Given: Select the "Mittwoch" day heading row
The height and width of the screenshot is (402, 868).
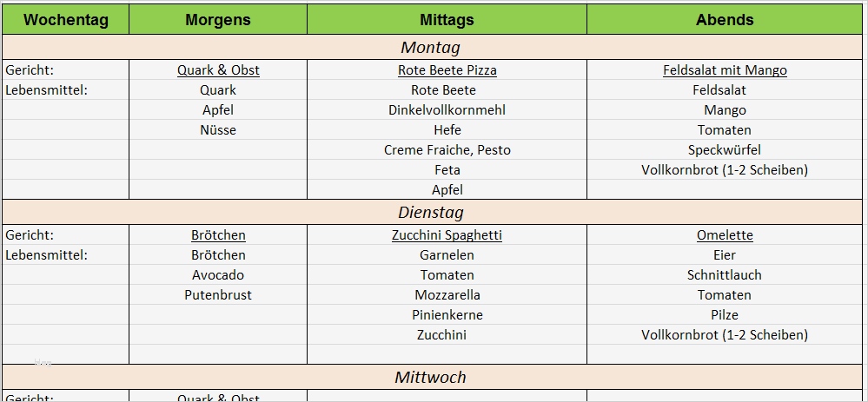Looking at the screenshot, I should click(430, 378).
